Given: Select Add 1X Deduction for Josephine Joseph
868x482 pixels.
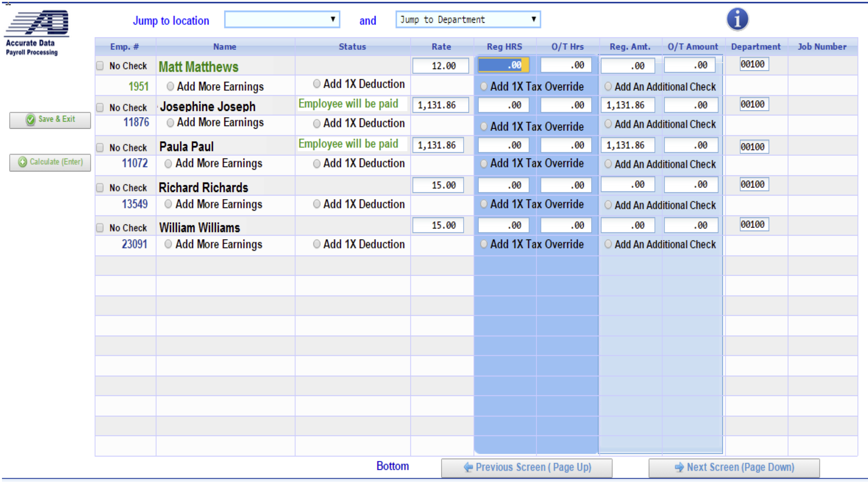Looking at the screenshot, I should coord(316,124).
